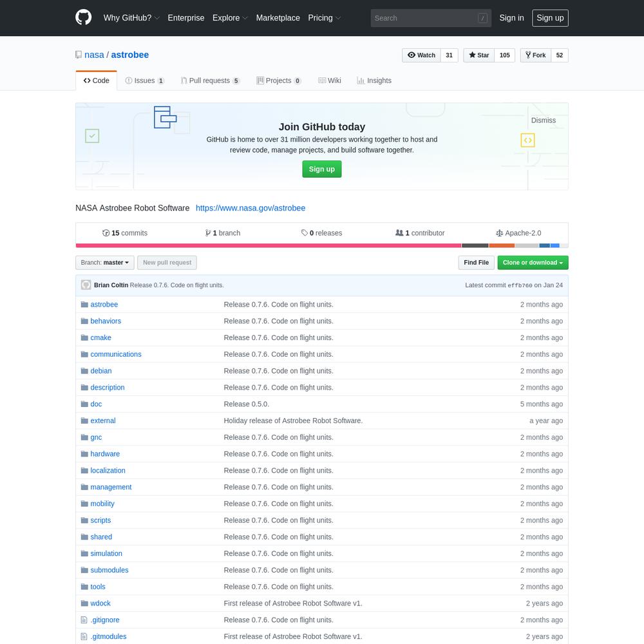
Task: View the 15 commits history
Action: (x=125, y=233)
